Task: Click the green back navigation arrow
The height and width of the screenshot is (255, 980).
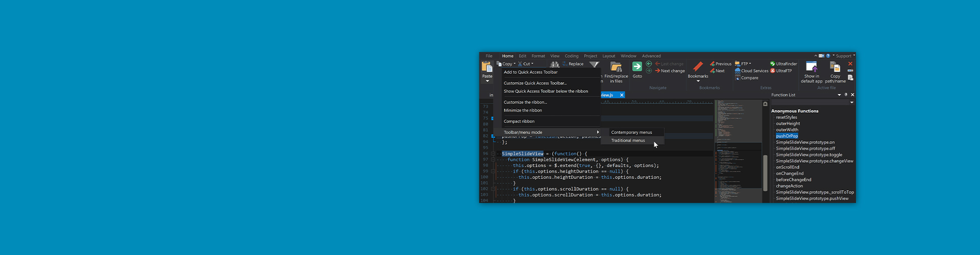Action: point(649,64)
